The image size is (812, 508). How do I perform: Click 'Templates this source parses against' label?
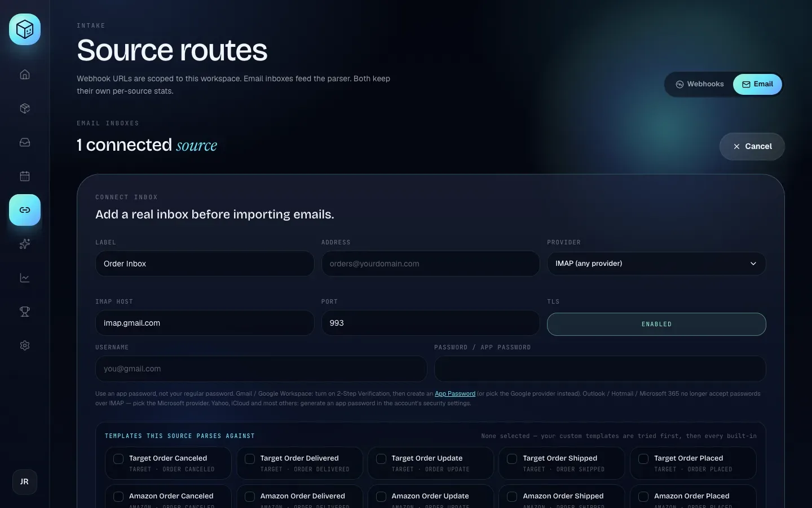(180, 436)
